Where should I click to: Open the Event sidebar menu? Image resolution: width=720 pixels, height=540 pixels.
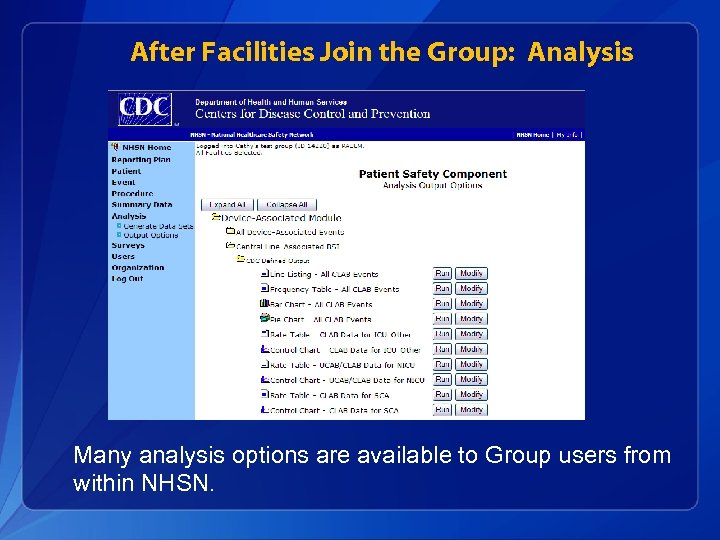(x=123, y=182)
